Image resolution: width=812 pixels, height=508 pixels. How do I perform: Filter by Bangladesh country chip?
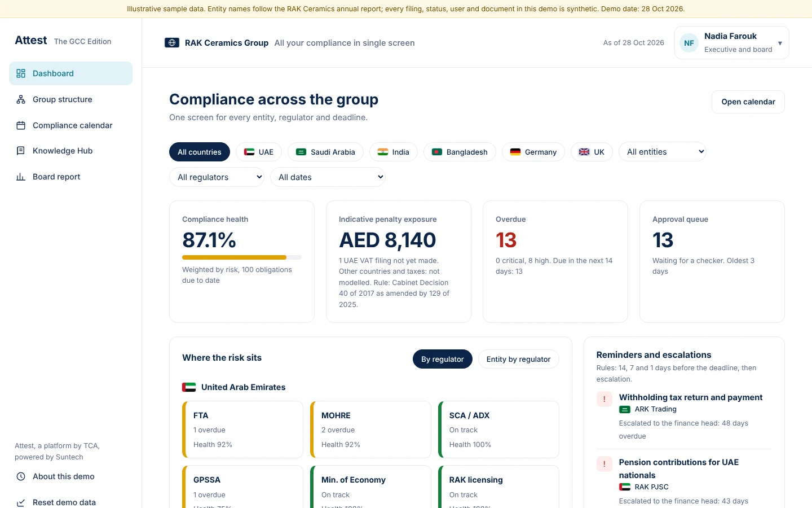(x=460, y=152)
